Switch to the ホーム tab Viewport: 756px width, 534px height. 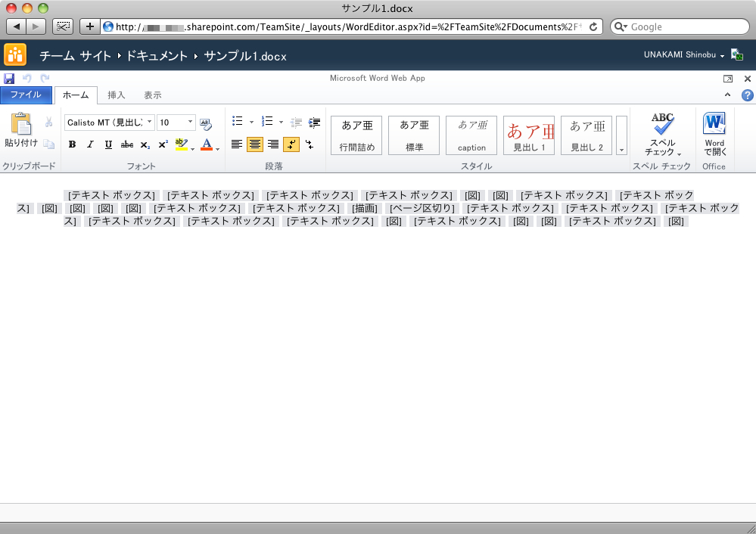(x=76, y=95)
